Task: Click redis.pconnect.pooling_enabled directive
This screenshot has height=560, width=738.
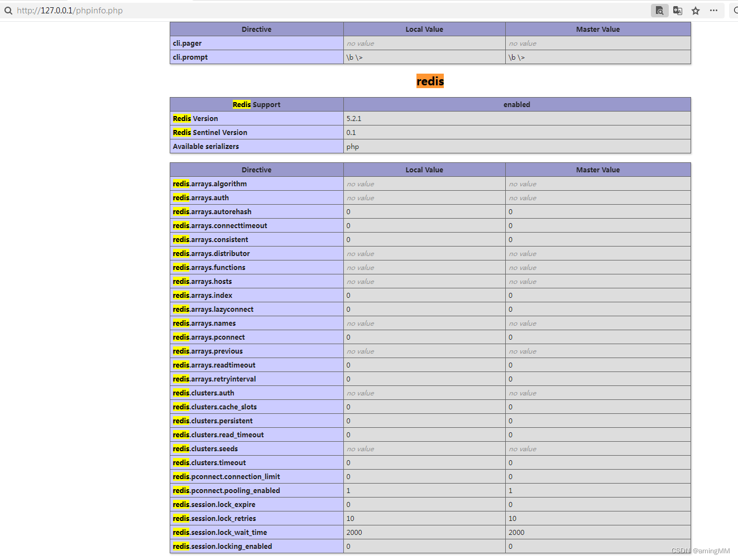Action: coord(227,491)
